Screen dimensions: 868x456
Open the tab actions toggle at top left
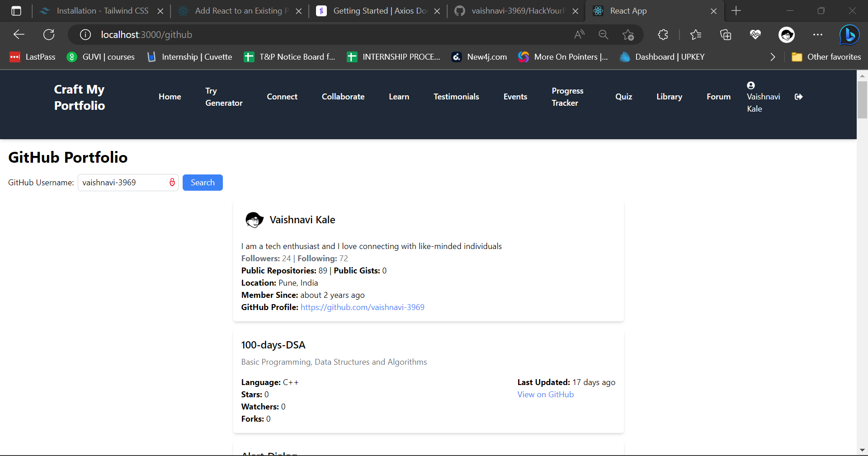(16, 11)
